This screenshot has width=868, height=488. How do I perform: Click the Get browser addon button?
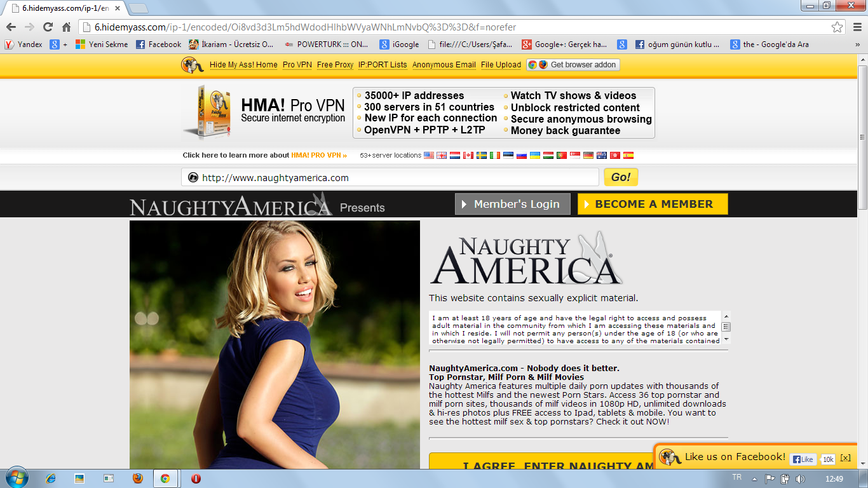(573, 65)
